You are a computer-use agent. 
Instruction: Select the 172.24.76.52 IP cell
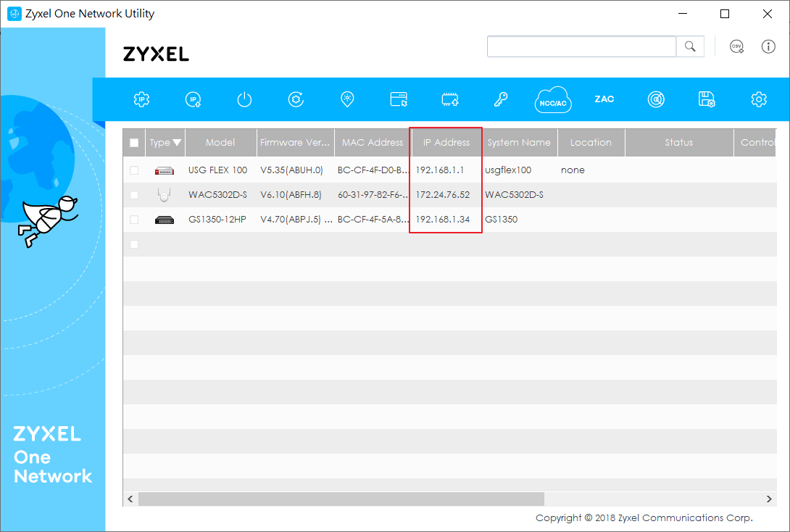(442, 195)
